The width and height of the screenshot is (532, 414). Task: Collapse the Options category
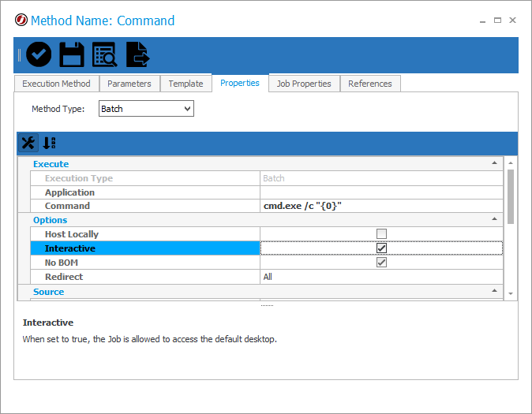pyautogui.click(x=494, y=219)
